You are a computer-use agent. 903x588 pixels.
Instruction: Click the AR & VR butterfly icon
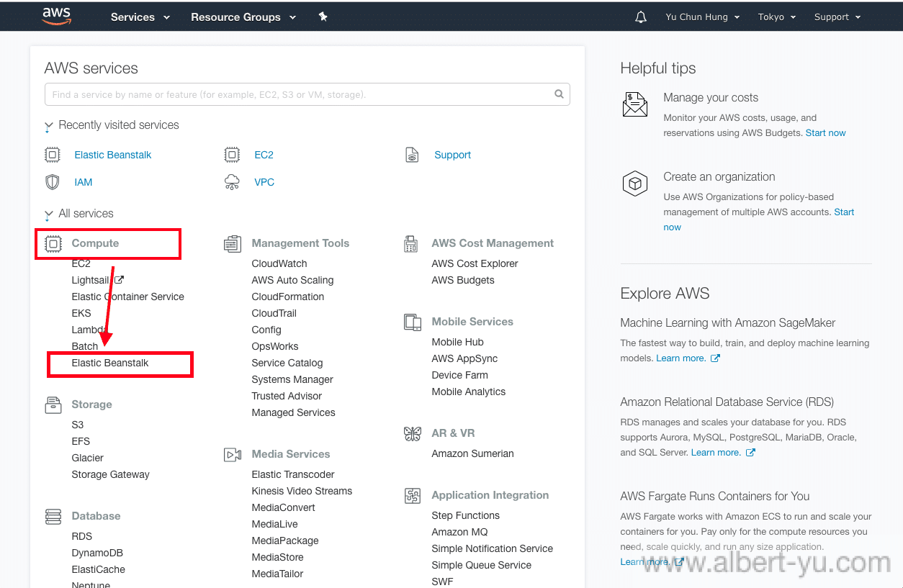[x=412, y=433]
